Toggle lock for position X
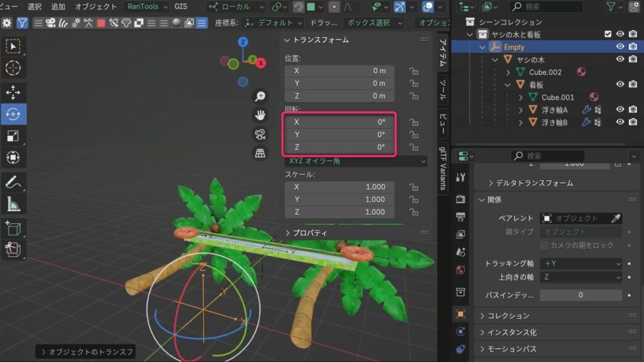The image size is (644, 362). tap(414, 71)
